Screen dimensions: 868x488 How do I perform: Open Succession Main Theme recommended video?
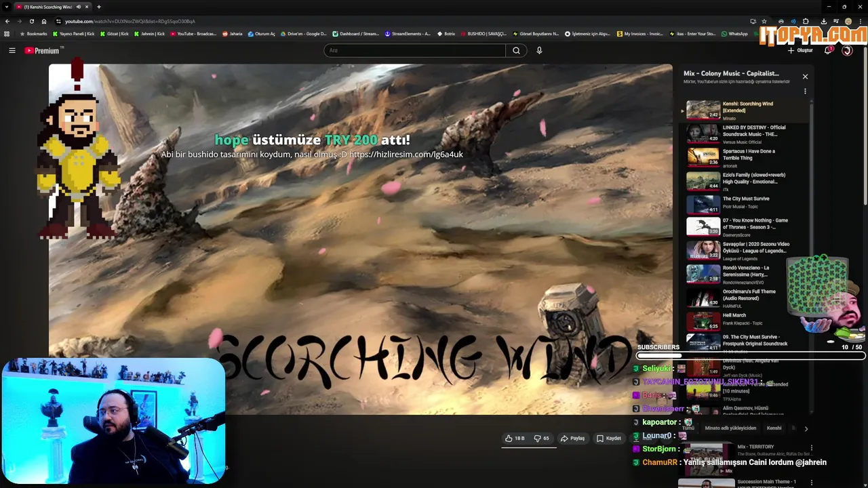[746, 483]
